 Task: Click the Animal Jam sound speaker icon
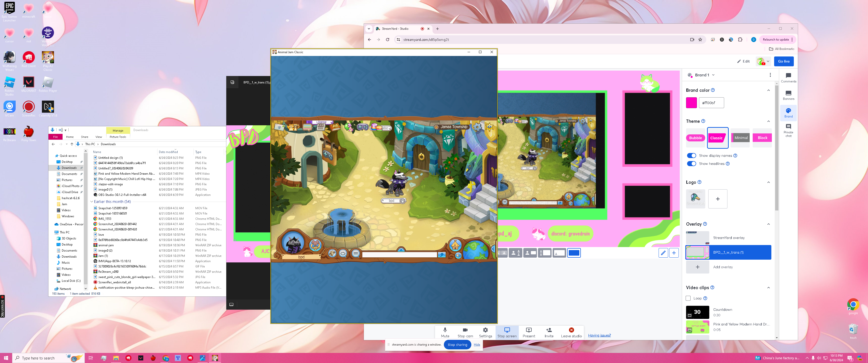458,255
